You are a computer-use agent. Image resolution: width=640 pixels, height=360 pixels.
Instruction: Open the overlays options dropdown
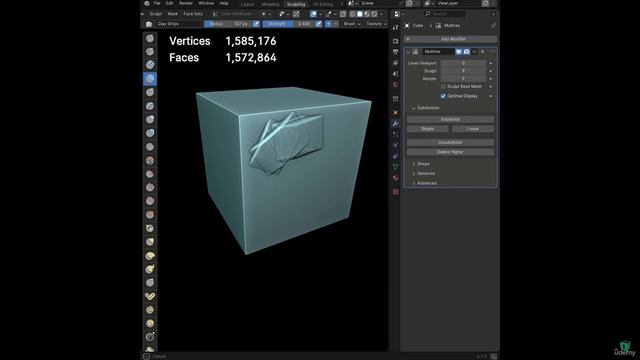(320, 14)
